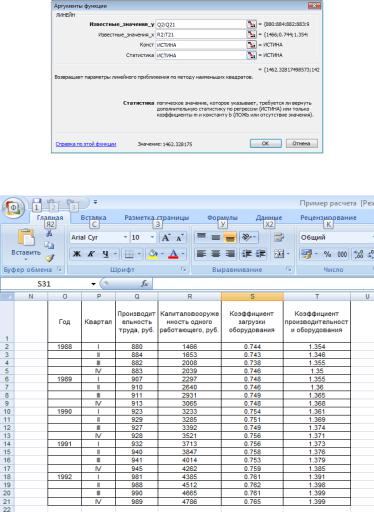Screen dimensions: 374x512
Task: Copy selection using the copy icon
Action: [x=49, y=246]
